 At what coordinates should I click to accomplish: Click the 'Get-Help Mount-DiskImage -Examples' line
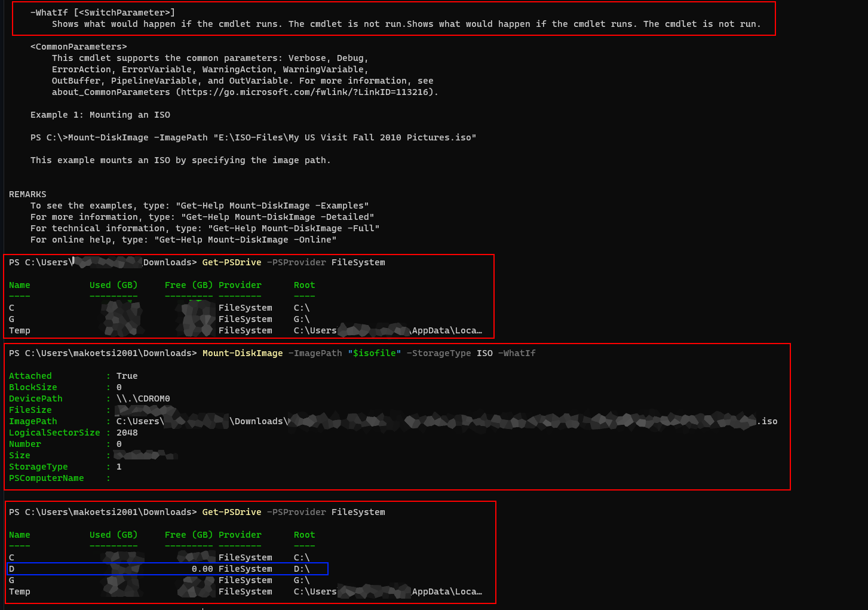(200, 206)
